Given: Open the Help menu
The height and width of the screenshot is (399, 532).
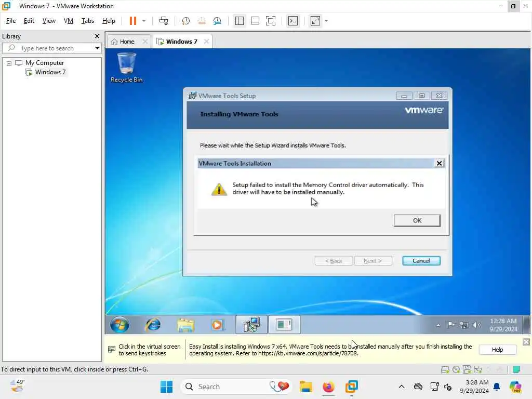Looking at the screenshot, I should pyautogui.click(x=109, y=21).
